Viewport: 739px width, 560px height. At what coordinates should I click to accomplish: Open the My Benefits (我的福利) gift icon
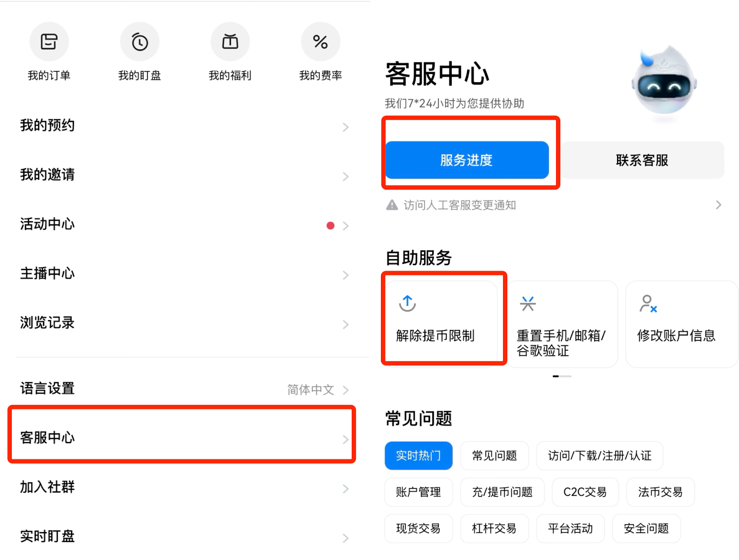click(230, 42)
